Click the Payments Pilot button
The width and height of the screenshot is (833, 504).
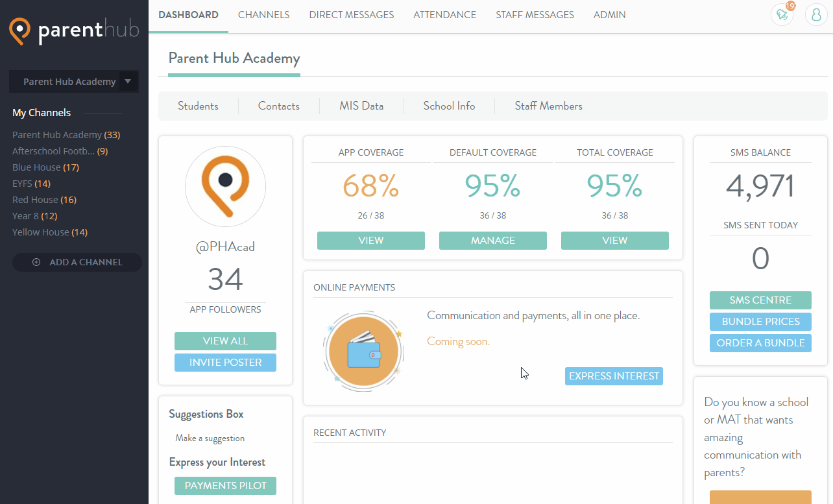coord(225,486)
